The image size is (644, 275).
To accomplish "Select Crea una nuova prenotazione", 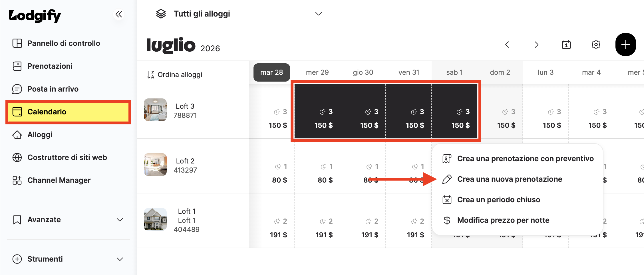I will pos(510,179).
